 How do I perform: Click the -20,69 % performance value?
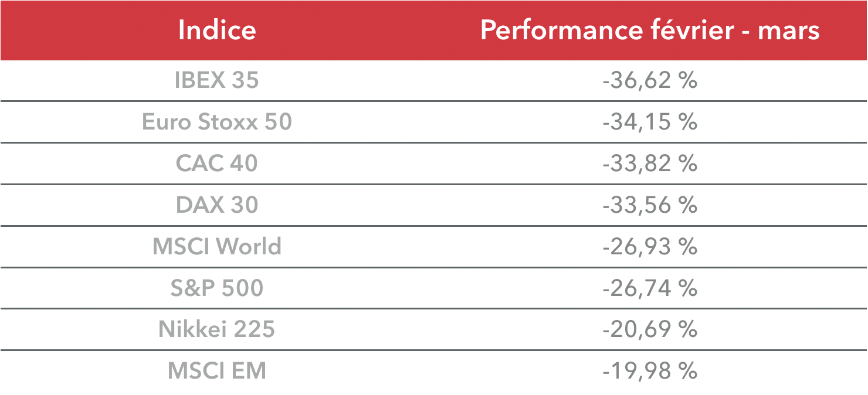[x=650, y=329]
